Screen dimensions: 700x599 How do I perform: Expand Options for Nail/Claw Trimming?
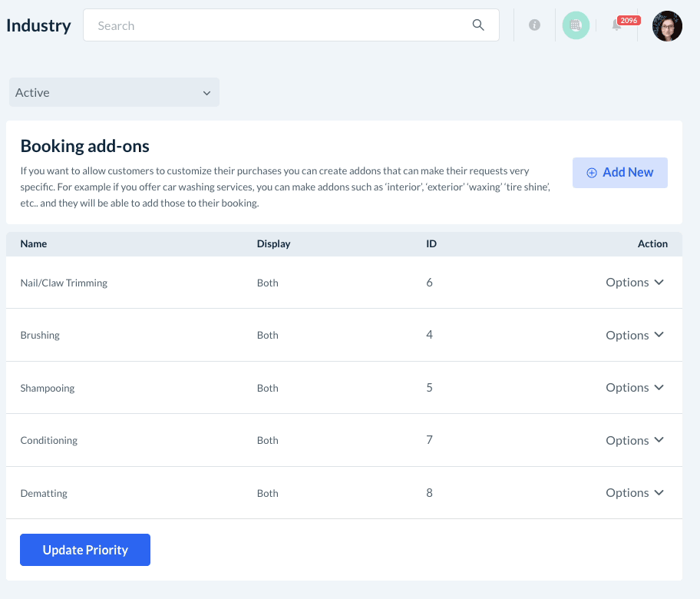coord(634,283)
